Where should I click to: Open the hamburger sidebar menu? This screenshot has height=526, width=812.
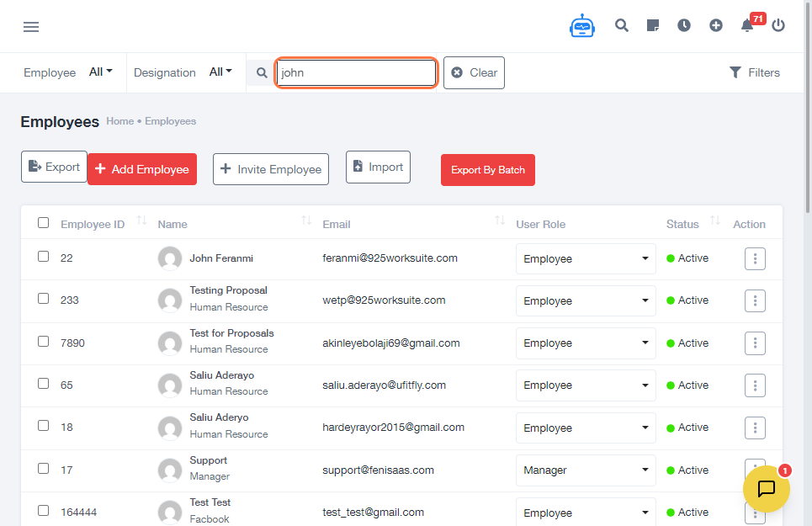(31, 27)
